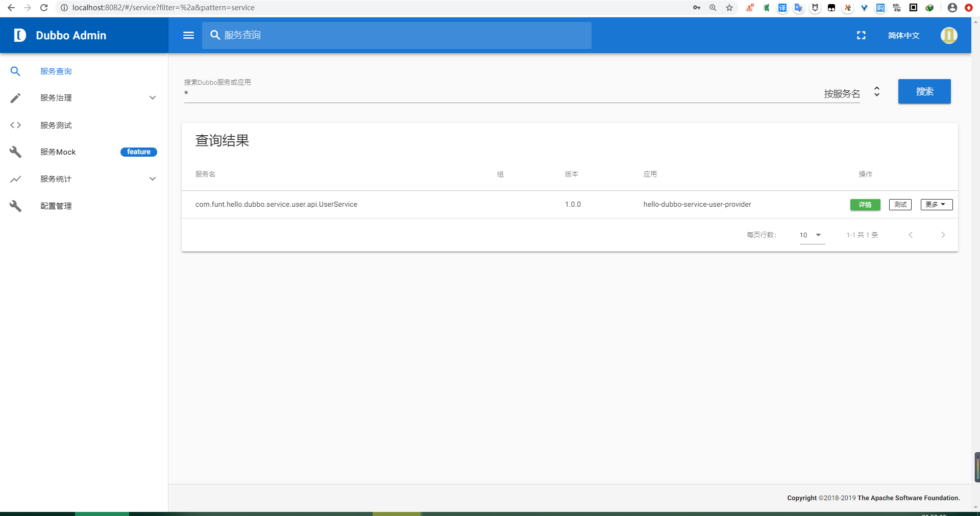Click the wrench icon for 服务Mock
The height and width of the screenshot is (516, 980).
pyautogui.click(x=15, y=152)
